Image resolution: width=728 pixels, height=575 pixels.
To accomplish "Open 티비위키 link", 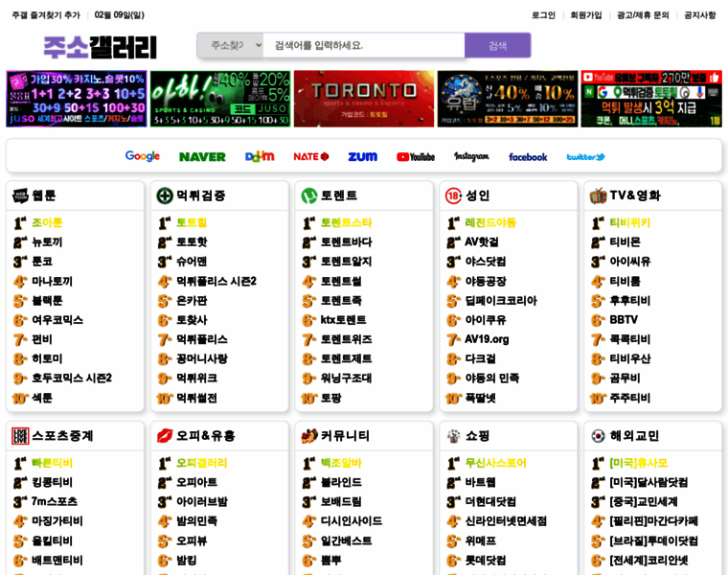I will click(x=630, y=223).
